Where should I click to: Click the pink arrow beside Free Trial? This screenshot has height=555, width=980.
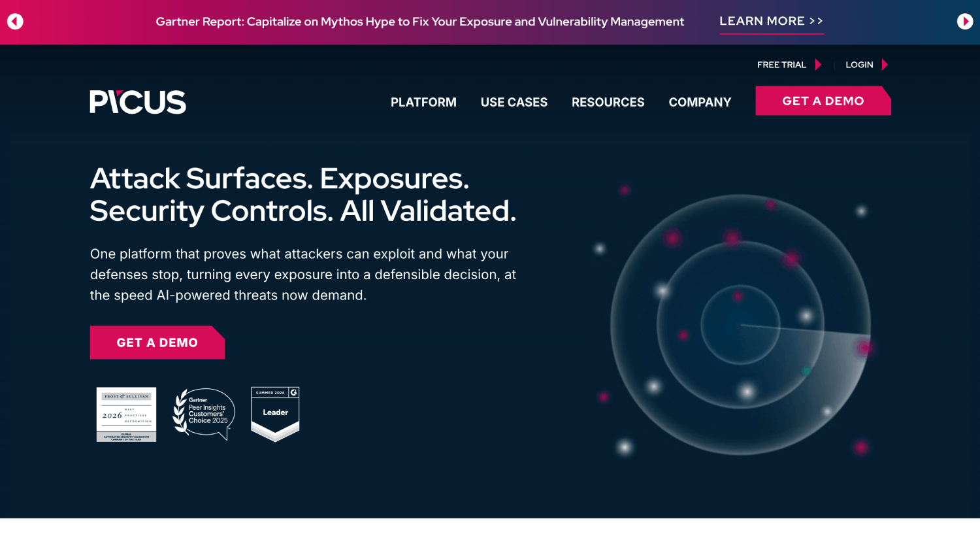(x=818, y=65)
